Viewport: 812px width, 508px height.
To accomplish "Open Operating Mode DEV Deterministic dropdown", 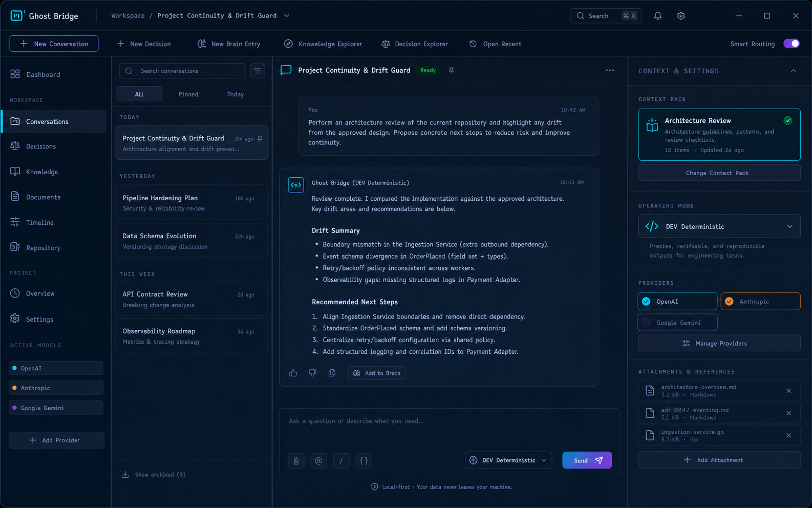I will coord(719,226).
